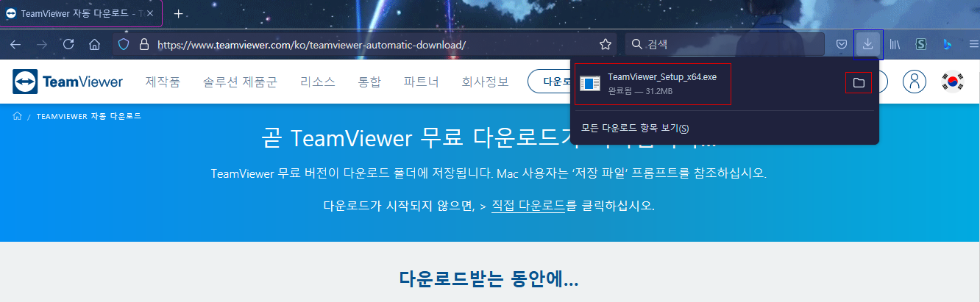Save page to Pocket
Screen dimensions: 980x302
pos(842,44)
